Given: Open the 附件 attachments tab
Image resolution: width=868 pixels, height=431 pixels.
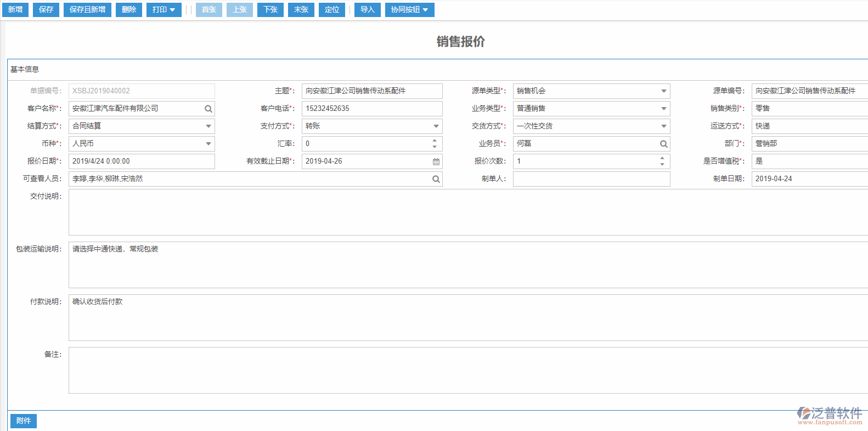Looking at the screenshot, I should 24,421.
